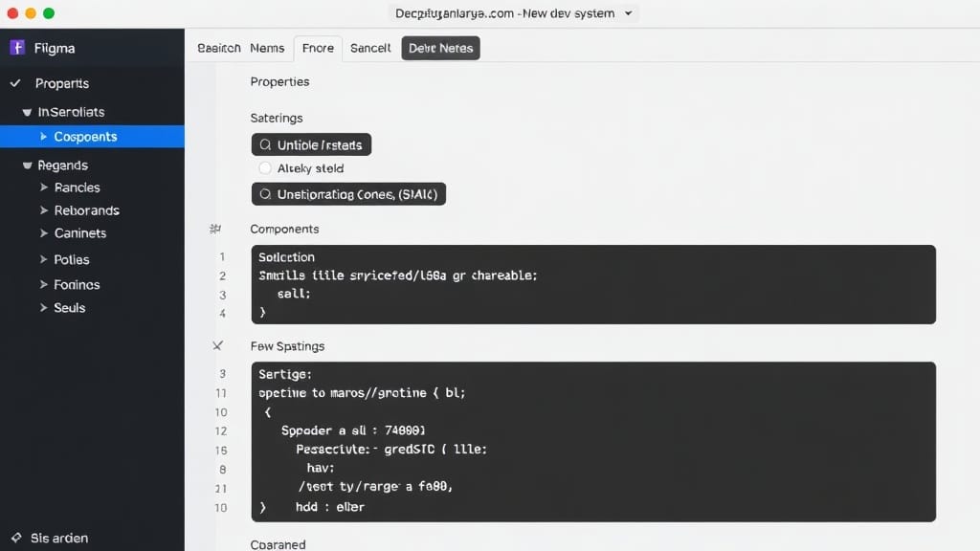
Task: Click the hash icon beside Components heading
Action: click(x=215, y=230)
